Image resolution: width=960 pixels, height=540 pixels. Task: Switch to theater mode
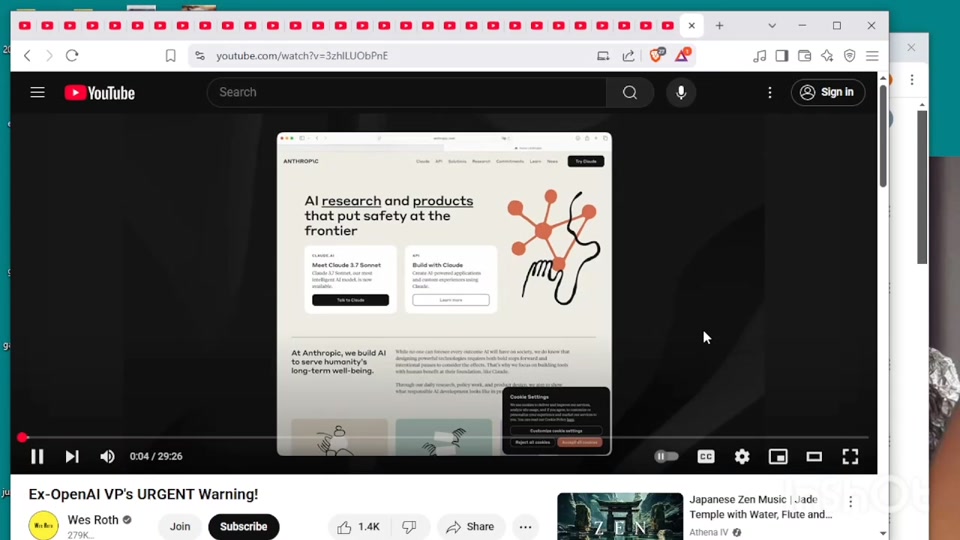814,456
